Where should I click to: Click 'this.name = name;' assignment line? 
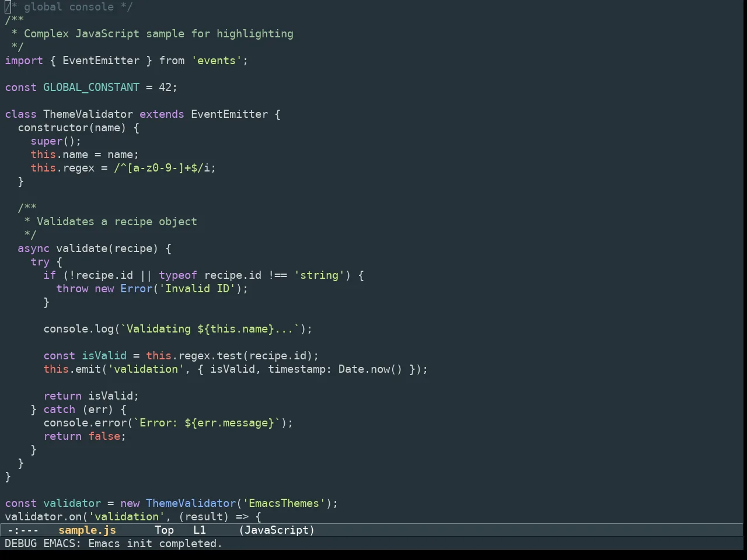point(85,155)
